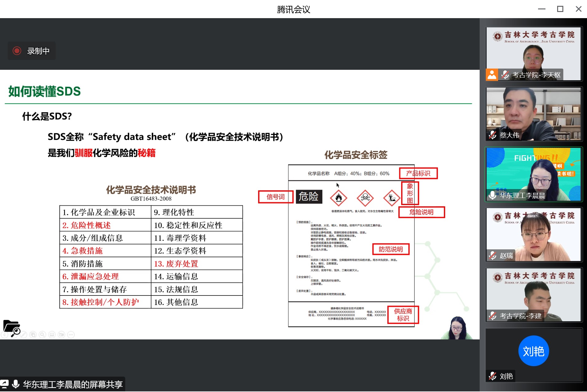Maximize the 腾讯会议 window
Screen dimensions: 587x392
pyautogui.click(x=560, y=9)
